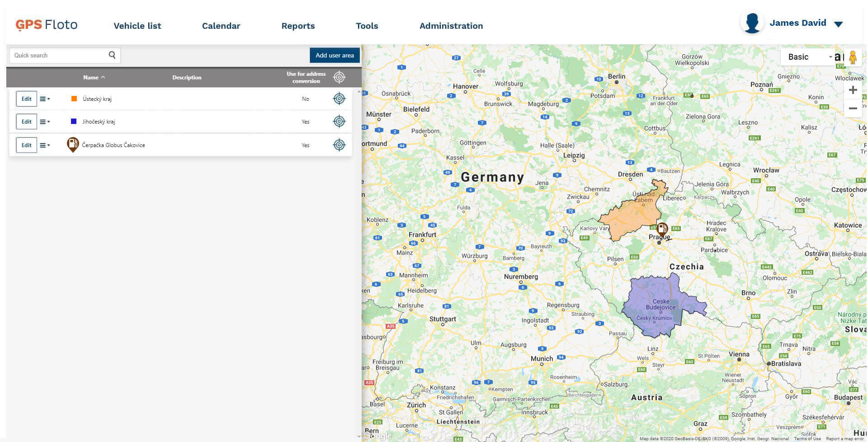Open the Basic map type dropdown
868x442 pixels.
click(x=808, y=57)
